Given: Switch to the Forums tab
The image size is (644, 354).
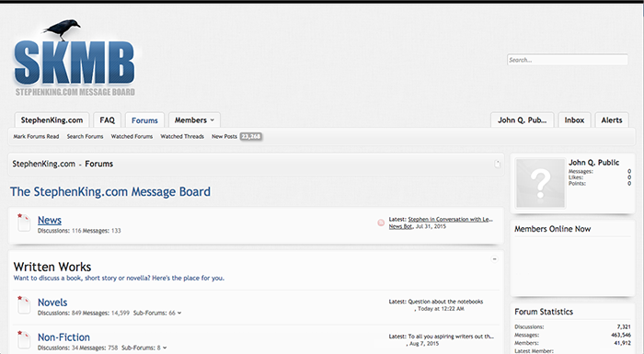Looking at the screenshot, I should (x=144, y=120).
